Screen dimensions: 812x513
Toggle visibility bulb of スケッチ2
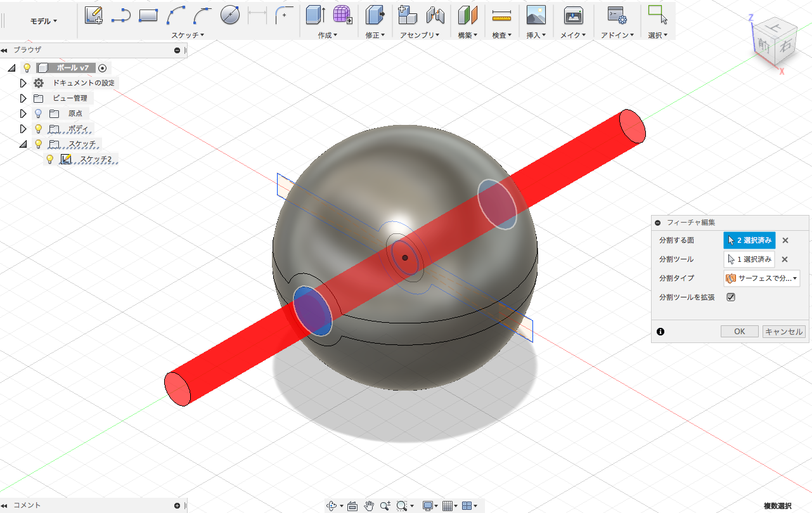[x=51, y=160]
